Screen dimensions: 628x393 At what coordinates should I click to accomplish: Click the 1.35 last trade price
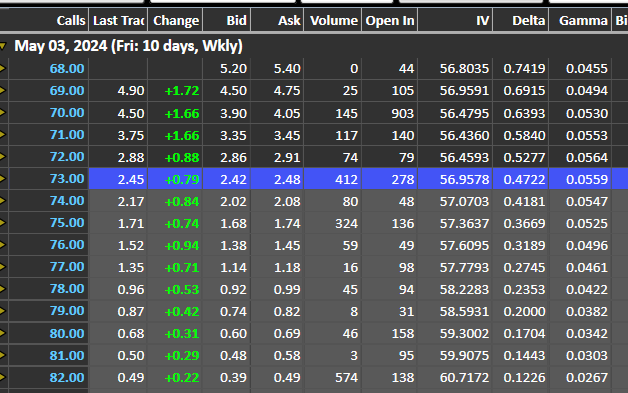131,268
